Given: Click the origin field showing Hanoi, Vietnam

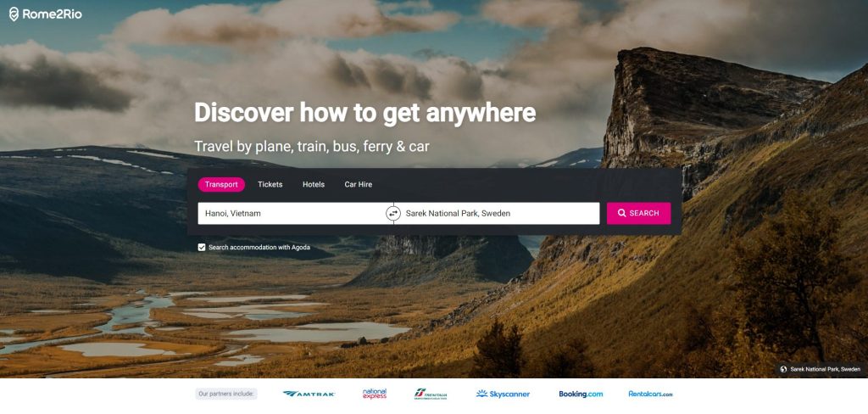Looking at the screenshot, I should [292, 214].
